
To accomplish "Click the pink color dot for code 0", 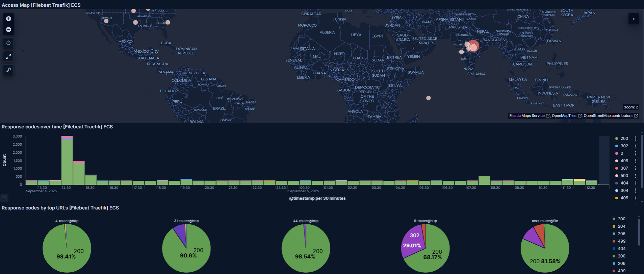I will click(x=617, y=153).
